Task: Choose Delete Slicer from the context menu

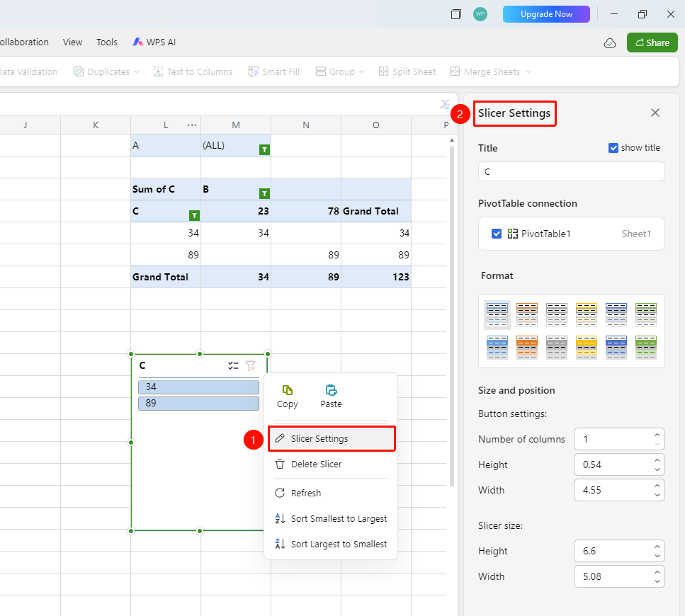Action: 332,464
